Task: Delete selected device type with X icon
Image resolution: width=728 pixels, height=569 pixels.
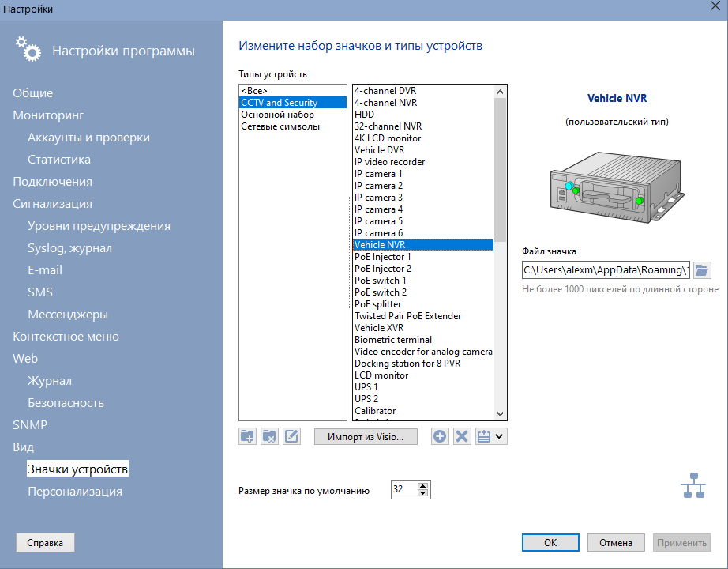Action: coord(462,436)
